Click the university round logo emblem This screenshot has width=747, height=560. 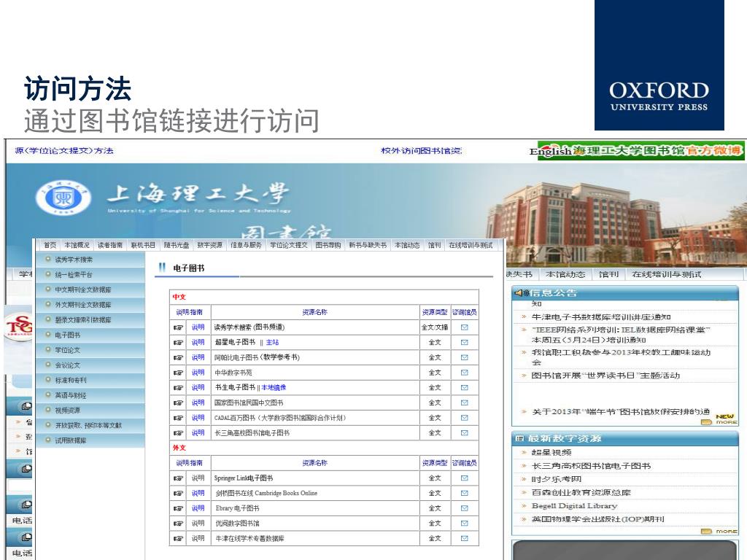click(63, 198)
